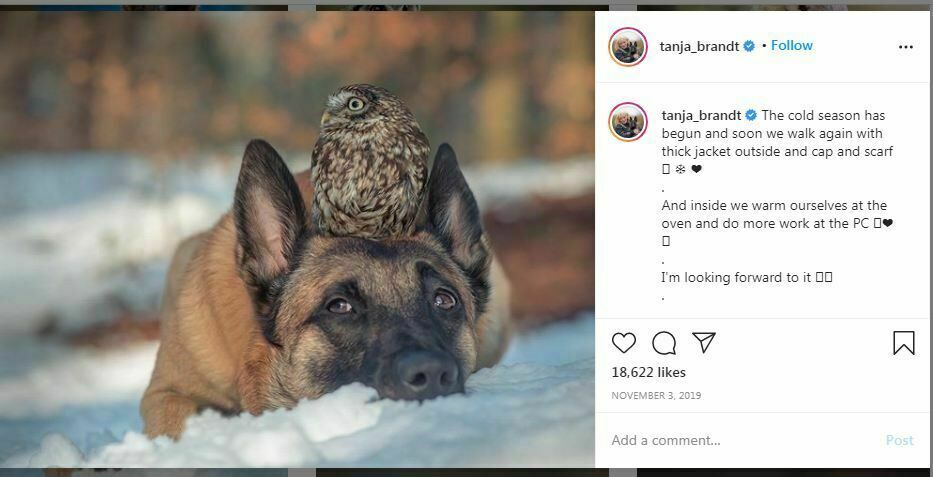The image size is (933, 477).
Task: Click tanja_brandt username in the caption
Action: point(702,116)
